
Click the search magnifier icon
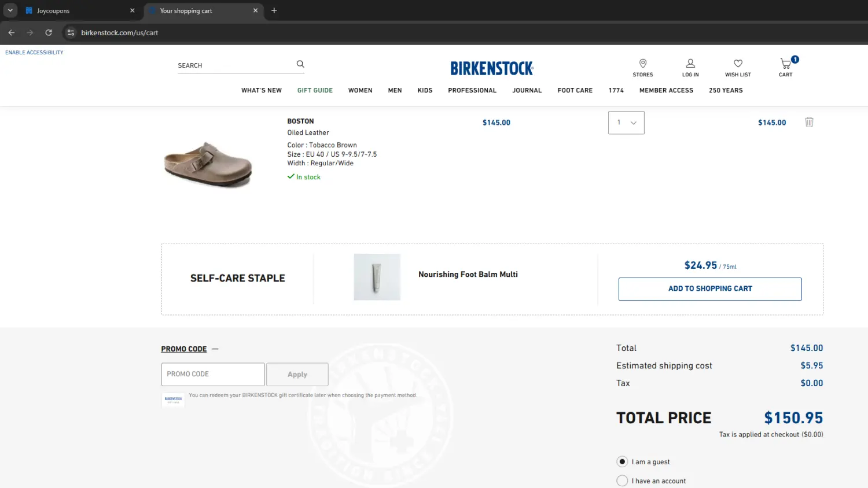(x=300, y=64)
